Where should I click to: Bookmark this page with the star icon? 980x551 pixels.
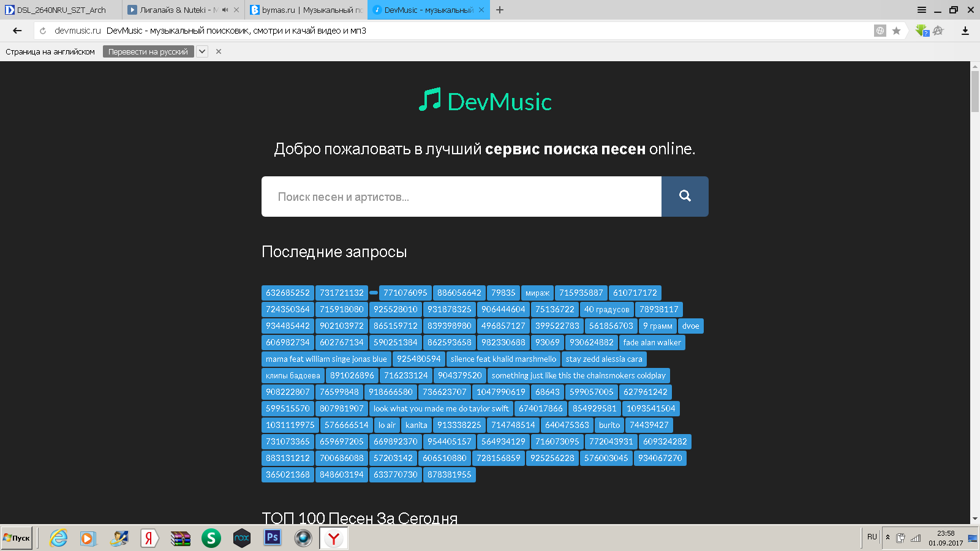click(x=896, y=31)
